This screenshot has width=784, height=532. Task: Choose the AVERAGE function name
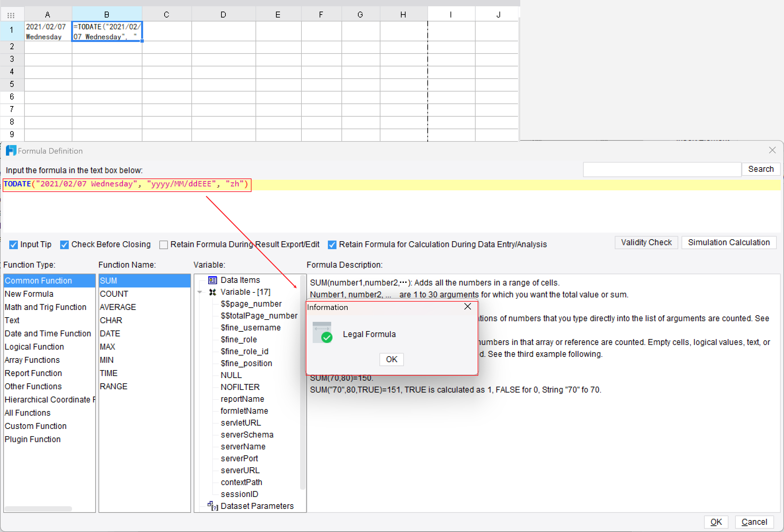[144, 307]
